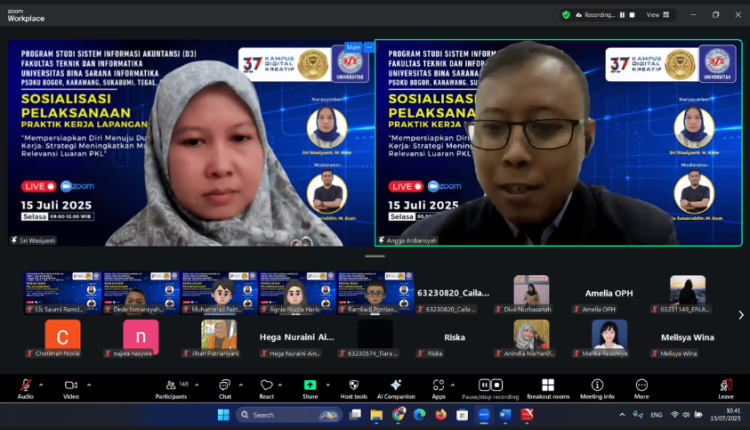Select najwa nasywa pink n tile
Screen dimensions: 750x430
pyautogui.click(x=141, y=337)
